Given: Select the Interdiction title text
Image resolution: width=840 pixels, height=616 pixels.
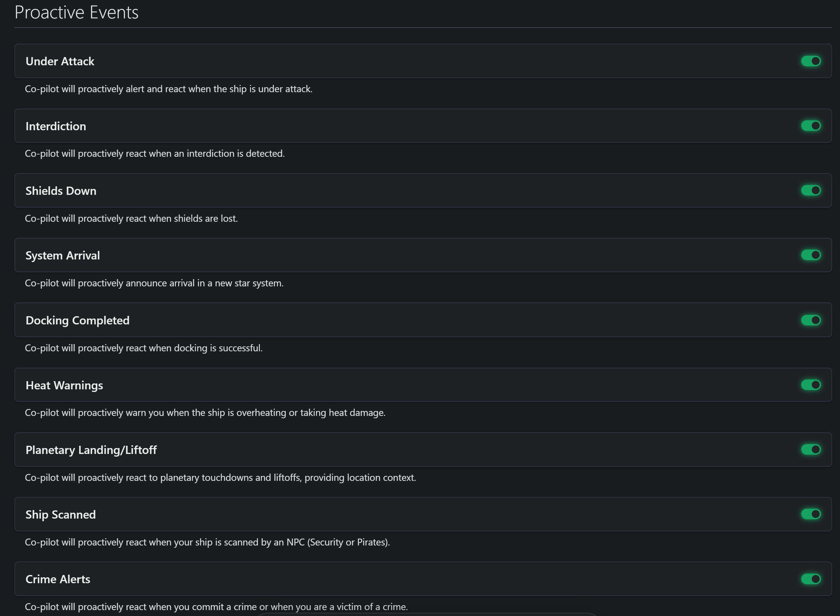Looking at the screenshot, I should pos(55,126).
